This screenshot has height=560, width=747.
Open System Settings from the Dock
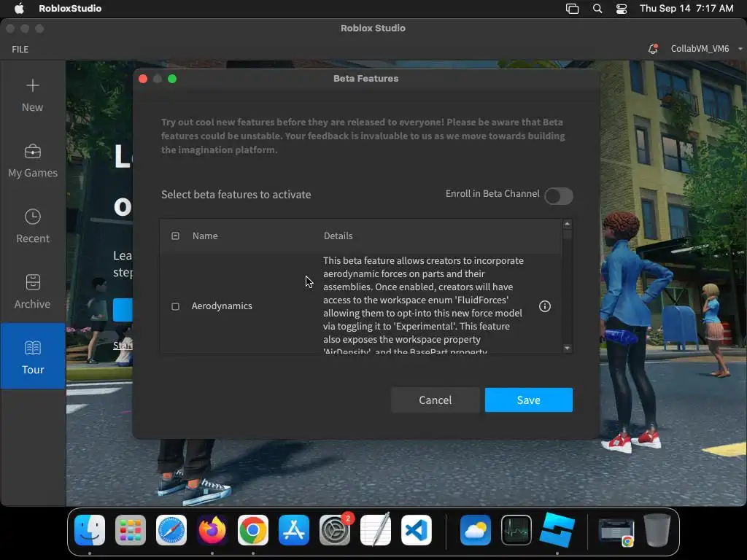coord(335,530)
